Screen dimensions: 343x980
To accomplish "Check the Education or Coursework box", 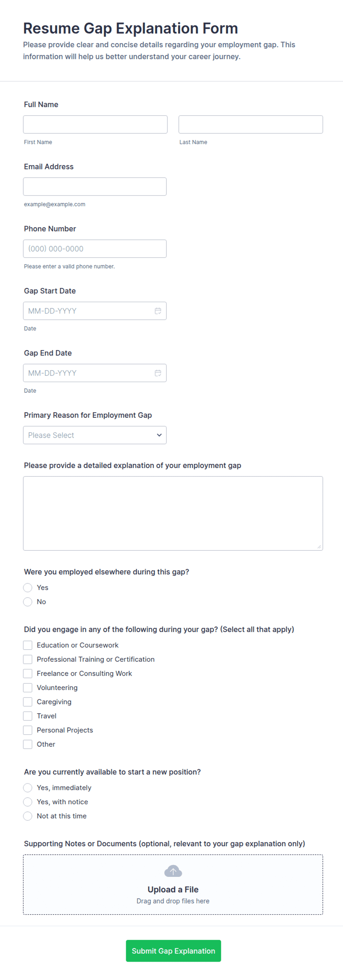I will [27, 645].
